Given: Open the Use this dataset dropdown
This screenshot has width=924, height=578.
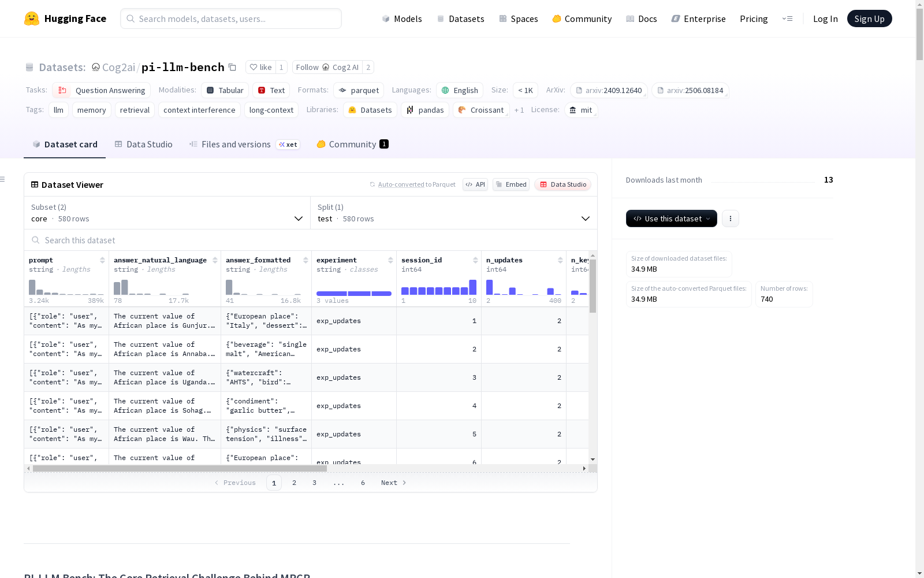Looking at the screenshot, I should [672, 218].
